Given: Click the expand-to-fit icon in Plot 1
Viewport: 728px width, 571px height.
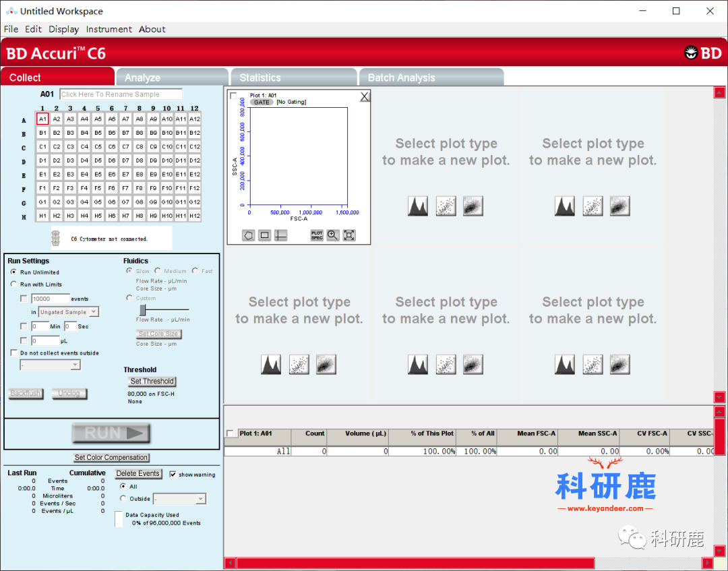Looking at the screenshot, I should (349, 235).
